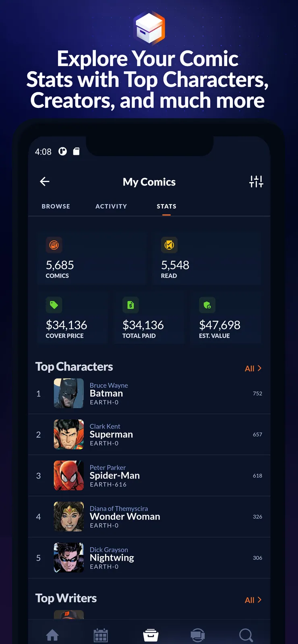298x644 pixels.
Task: Select the orange comics count icon
Action: pos(54,245)
